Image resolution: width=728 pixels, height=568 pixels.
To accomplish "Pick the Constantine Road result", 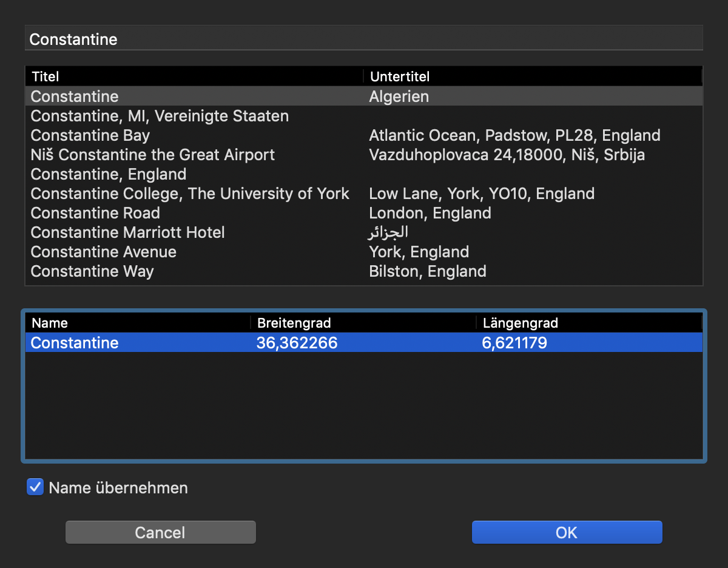I will click(363, 213).
